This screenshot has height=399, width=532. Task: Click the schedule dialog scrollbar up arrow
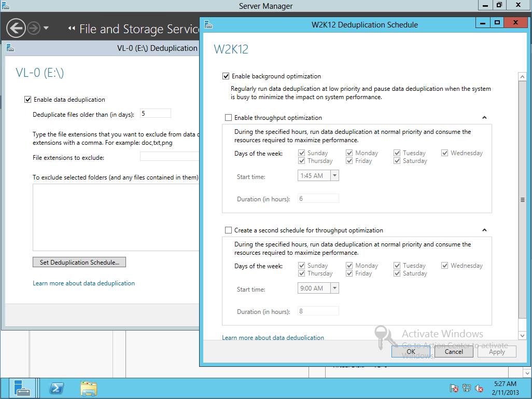click(x=523, y=77)
